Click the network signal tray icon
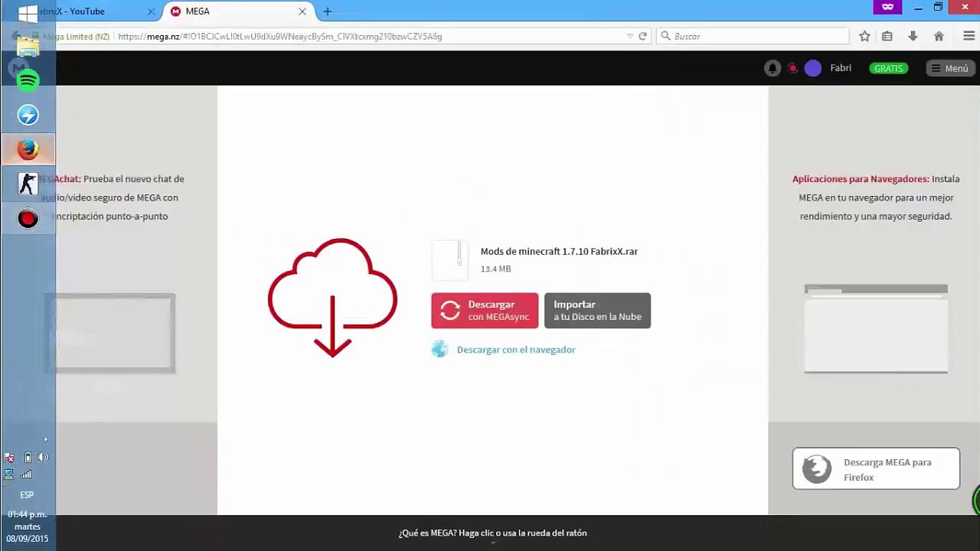980x551 pixels. click(26, 474)
